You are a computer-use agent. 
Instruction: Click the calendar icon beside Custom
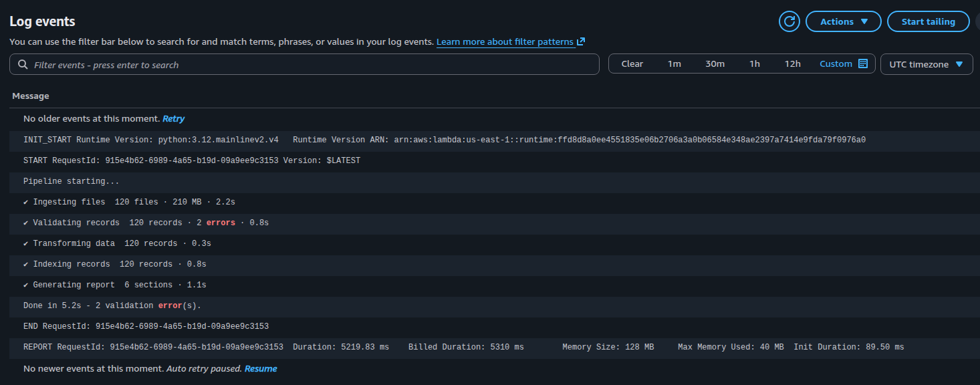[862, 64]
